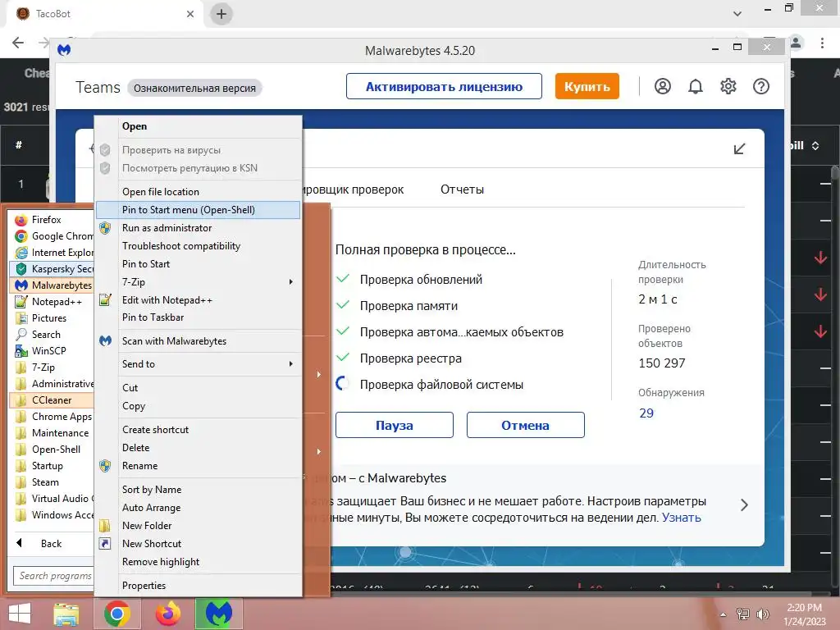Choose Rename in context menu
This screenshot has height=630, width=840.
click(198, 466)
